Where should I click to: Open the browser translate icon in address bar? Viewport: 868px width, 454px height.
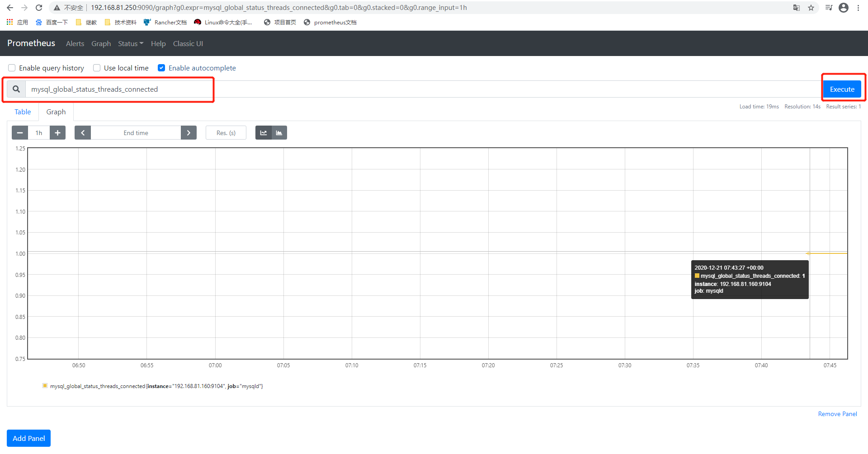[797, 8]
